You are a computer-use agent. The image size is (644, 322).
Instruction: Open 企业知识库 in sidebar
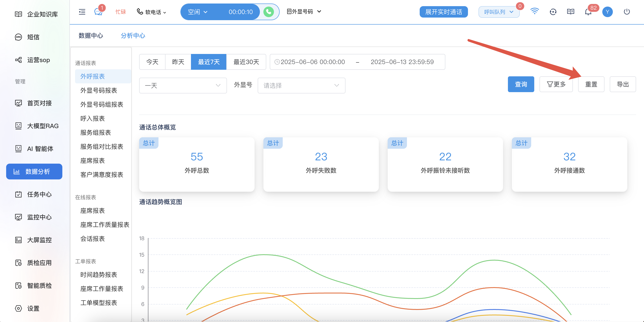coord(36,14)
